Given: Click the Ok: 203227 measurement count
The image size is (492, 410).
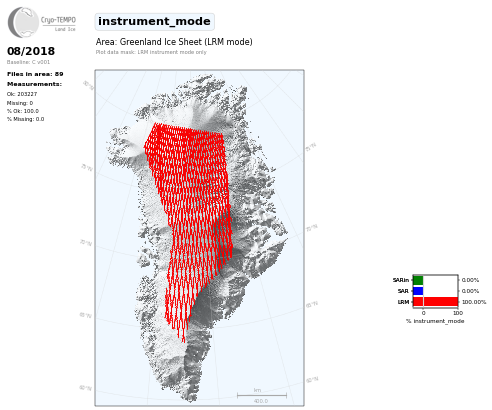Looking at the screenshot, I should click(x=22, y=94).
